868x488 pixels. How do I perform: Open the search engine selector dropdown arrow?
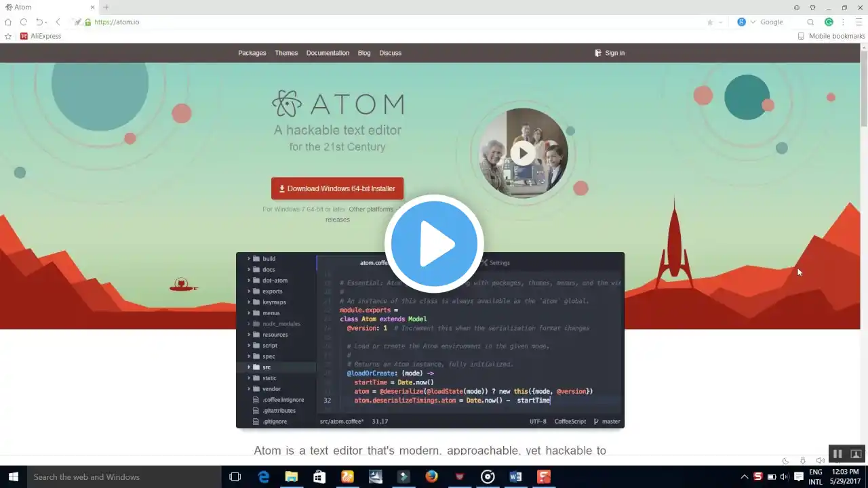(753, 22)
